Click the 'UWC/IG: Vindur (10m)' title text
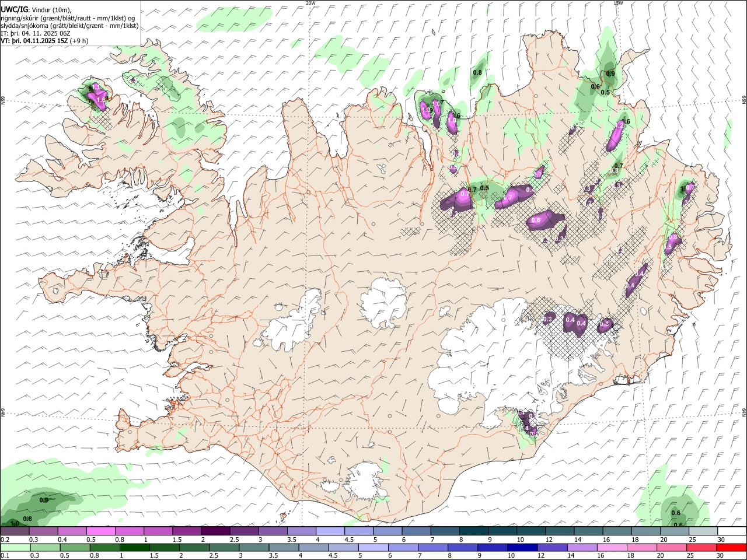This screenshot has height=560, width=747. click(36, 9)
